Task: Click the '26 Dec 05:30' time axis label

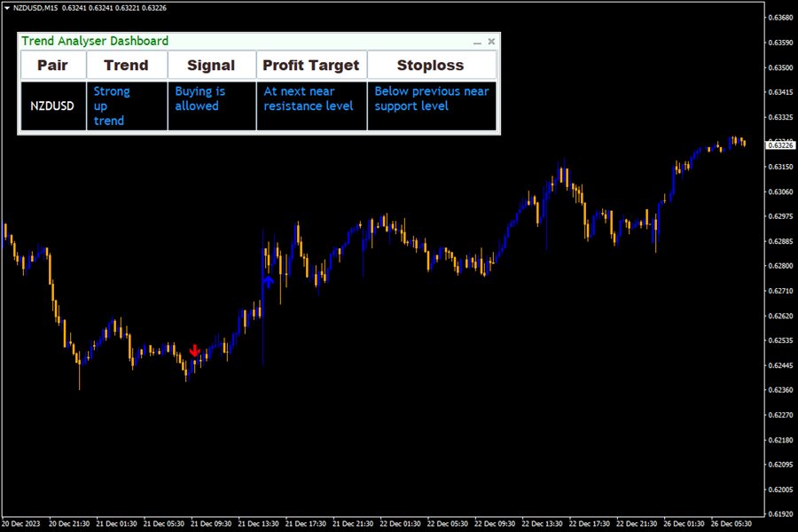Action: click(x=731, y=523)
